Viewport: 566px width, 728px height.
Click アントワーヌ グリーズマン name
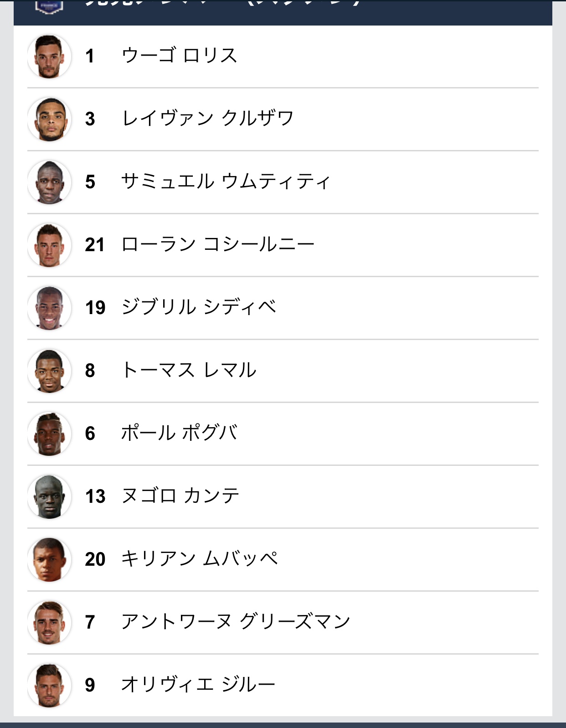tap(236, 622)
